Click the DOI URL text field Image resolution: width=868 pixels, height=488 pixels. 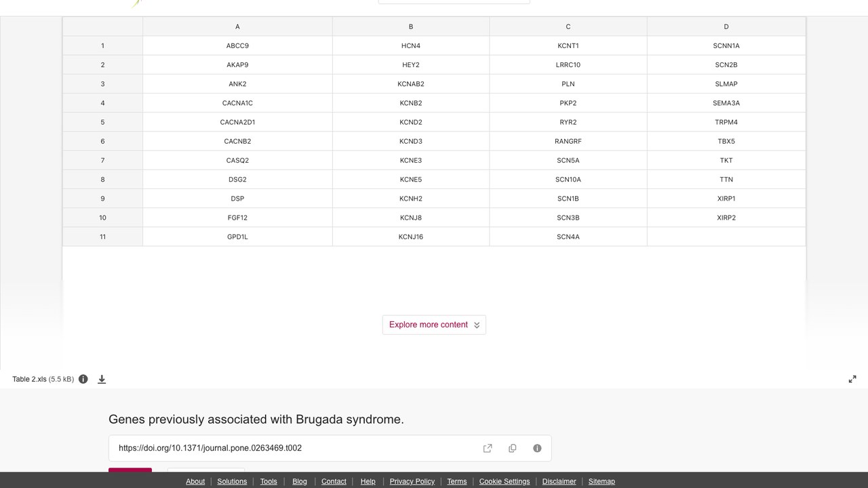coord(330,448)
